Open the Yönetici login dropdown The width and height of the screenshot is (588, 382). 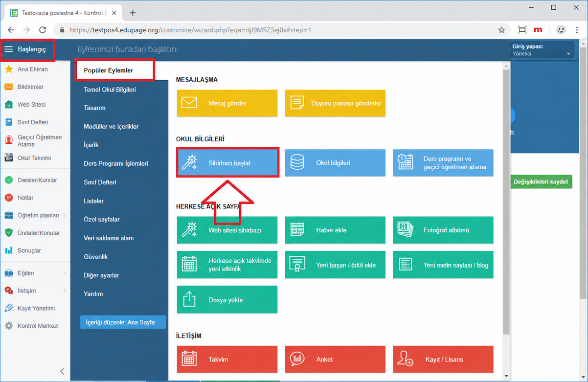(x=542, y=50)
